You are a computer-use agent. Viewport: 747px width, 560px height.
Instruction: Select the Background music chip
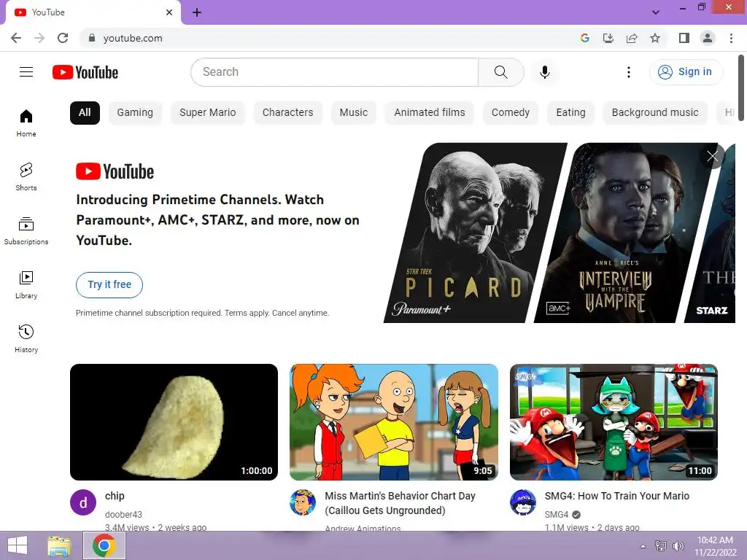click(655, 113)
